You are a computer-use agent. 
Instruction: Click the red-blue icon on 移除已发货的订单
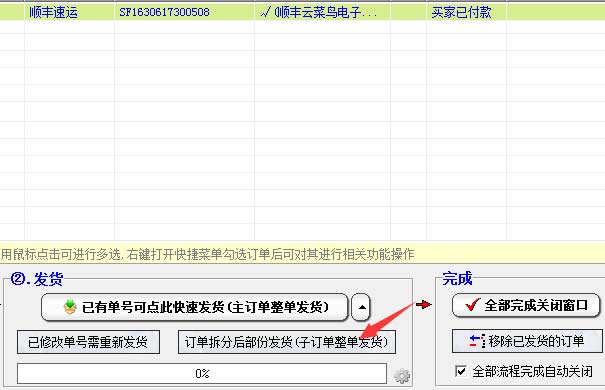pos(477,341)
